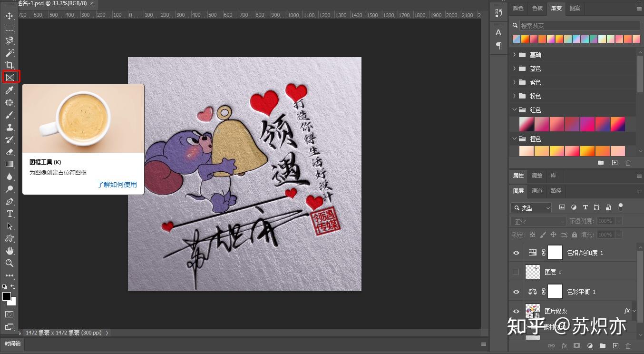Image resolution: width=644 pixels, height=354 pixels.
Task: Hide the 色彩平衡 1 layer
Action: click(x=516, y=292)
